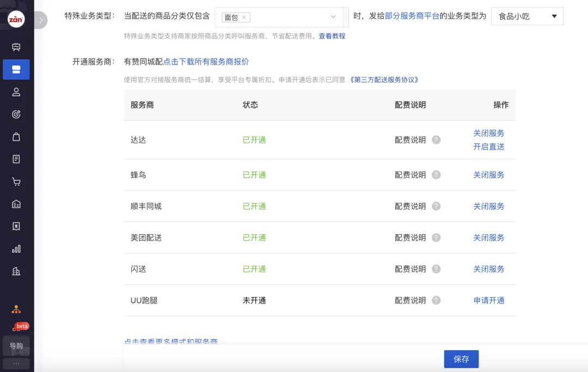Open the more options ellipsis in sidebar

pos(16,363)
